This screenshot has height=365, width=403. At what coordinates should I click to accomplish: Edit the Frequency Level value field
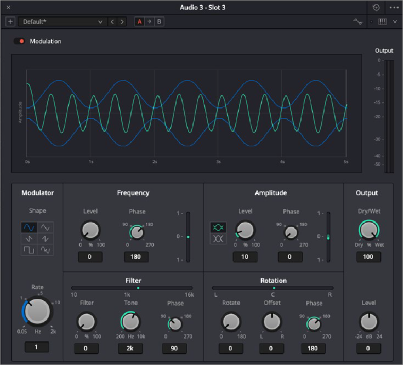pyautogui.click(x=90, y=257)
